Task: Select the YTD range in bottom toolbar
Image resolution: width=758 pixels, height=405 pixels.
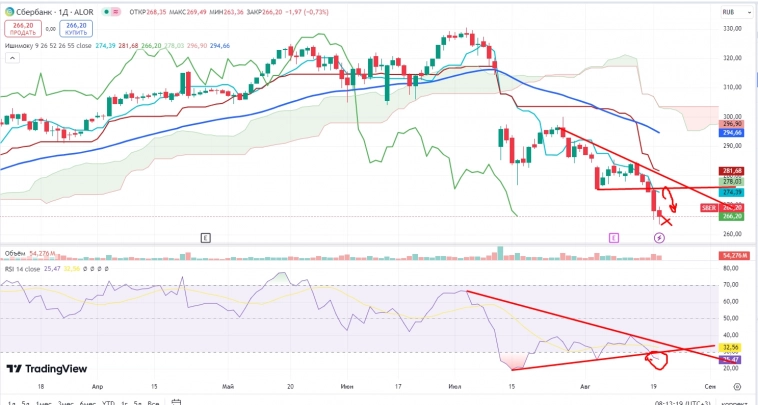Action: pyautogui.click(x=108, y=403)
